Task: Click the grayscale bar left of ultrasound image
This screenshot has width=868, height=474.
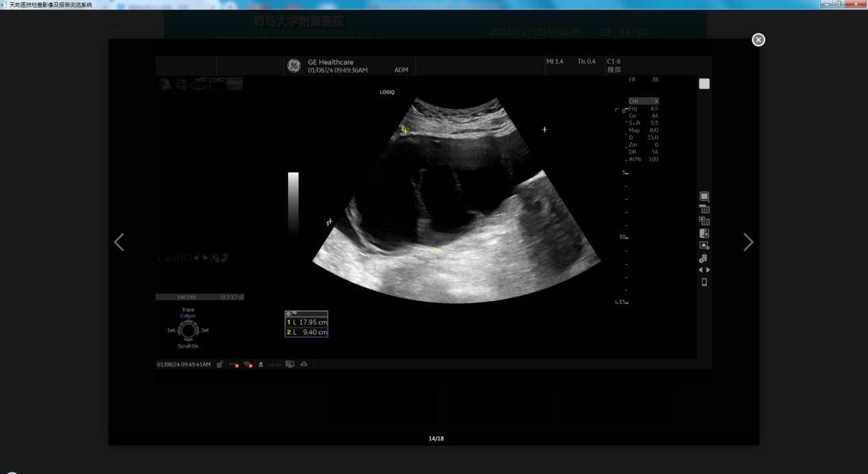Action: coord(293,204)
